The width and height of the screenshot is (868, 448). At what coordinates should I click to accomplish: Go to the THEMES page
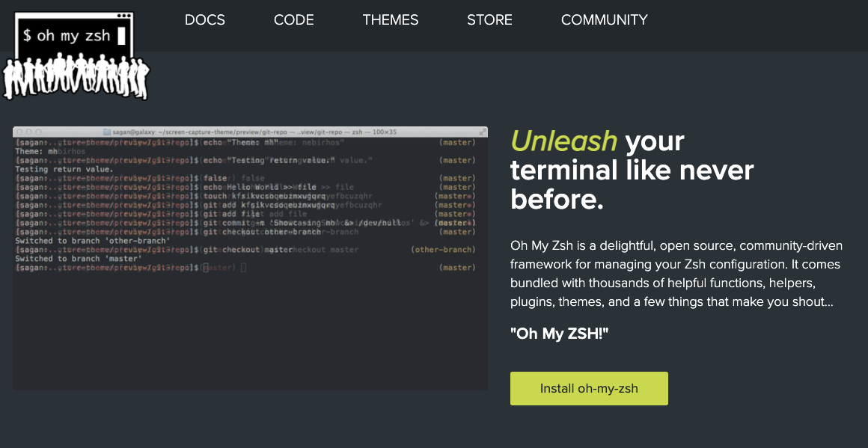(x=391, y=20)
